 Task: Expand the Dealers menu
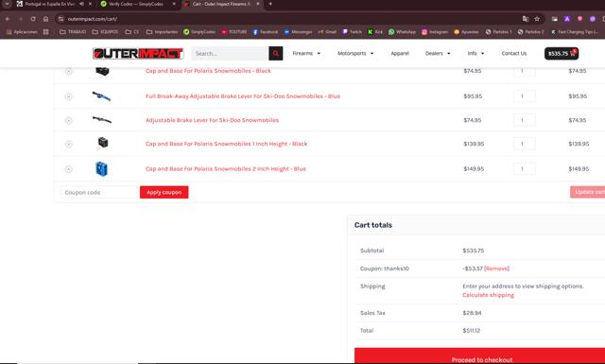438,53
